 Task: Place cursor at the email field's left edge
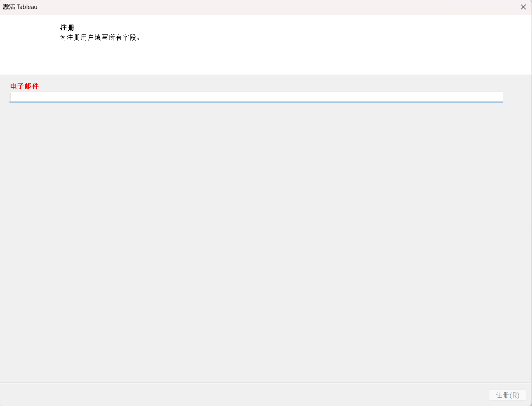point(11,97)
